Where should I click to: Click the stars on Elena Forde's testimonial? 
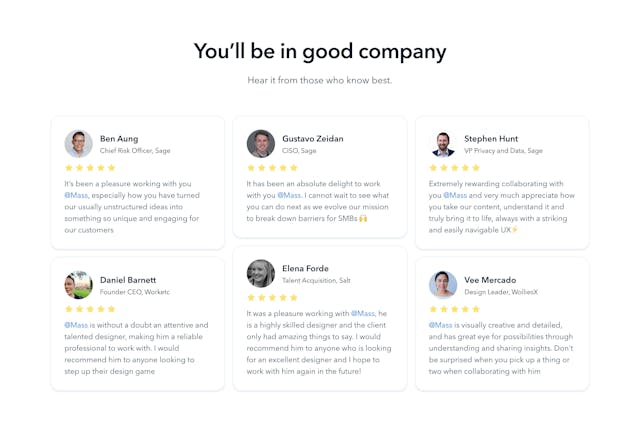[272, 297]
